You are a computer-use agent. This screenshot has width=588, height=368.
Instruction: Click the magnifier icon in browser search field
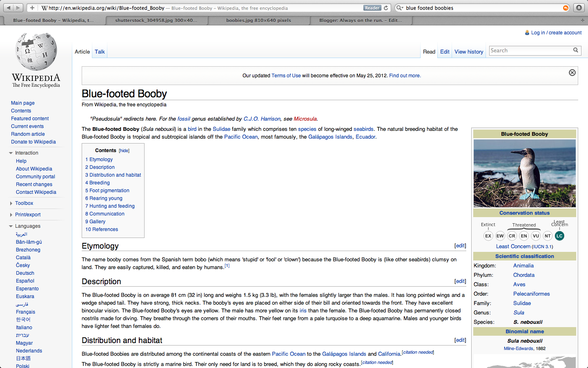[x=399, y=8]
